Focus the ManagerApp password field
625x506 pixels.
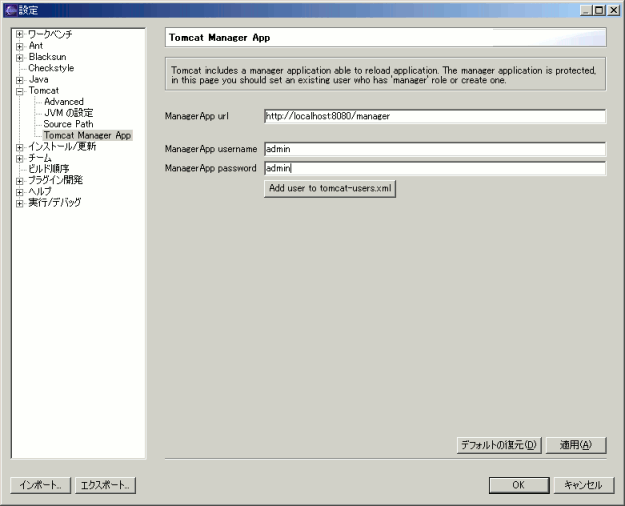[x=434, y=168]
